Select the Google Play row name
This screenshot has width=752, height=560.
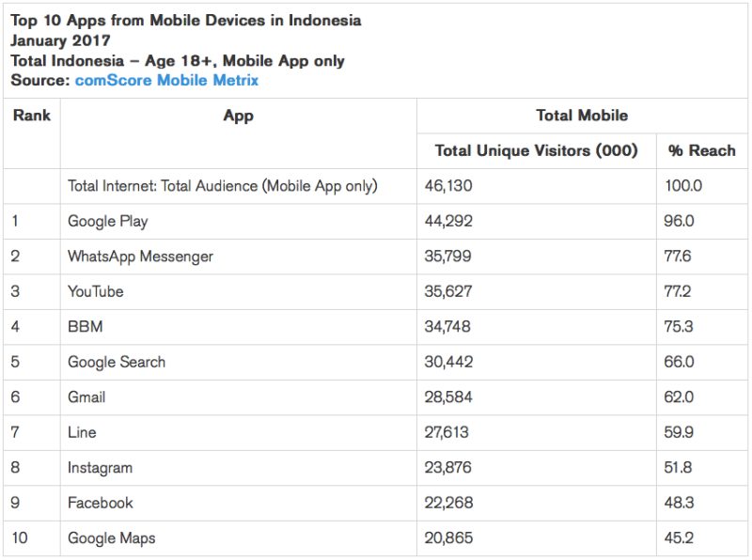(x=108, y=221)
